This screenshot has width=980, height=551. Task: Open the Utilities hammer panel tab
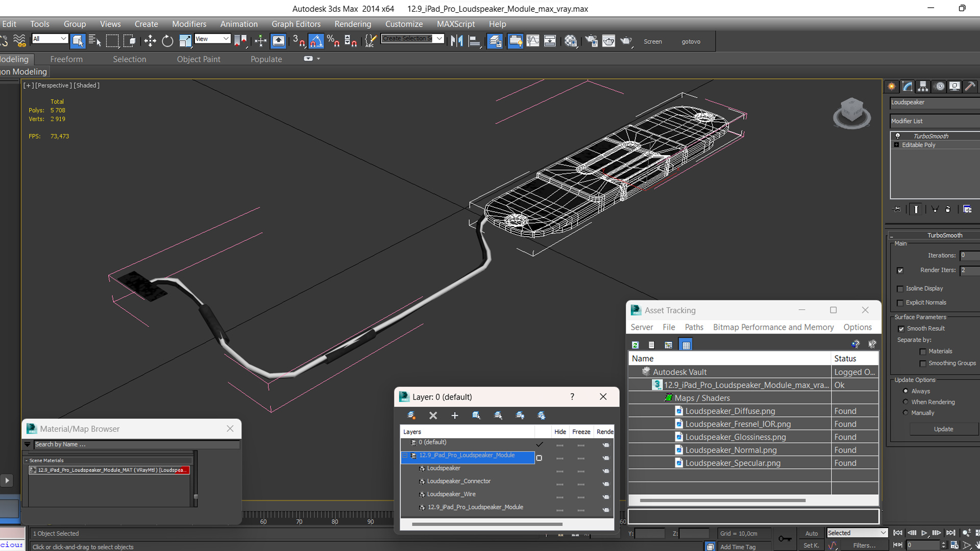[x=970, y=86]
